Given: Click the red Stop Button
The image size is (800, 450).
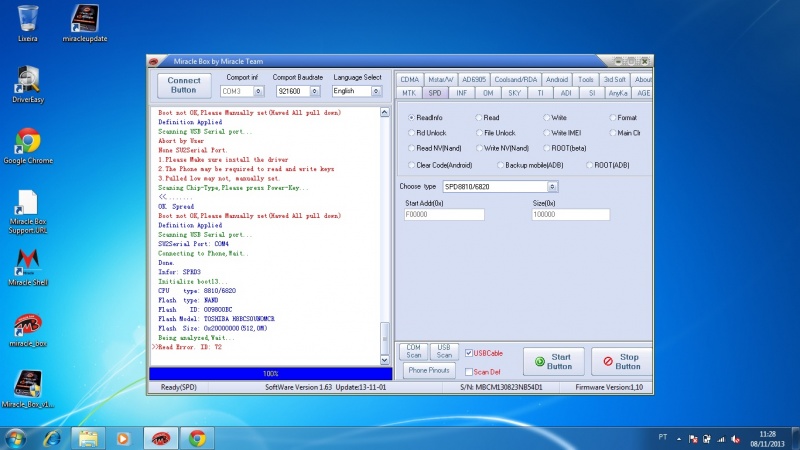Looking at the screenshot, I should [x=621, y=362].
